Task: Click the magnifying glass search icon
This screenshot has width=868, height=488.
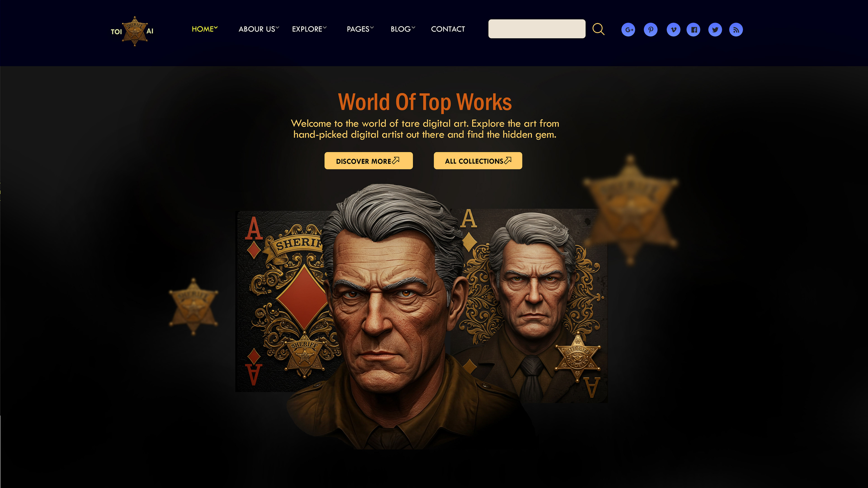Action: tap(598, 29)
